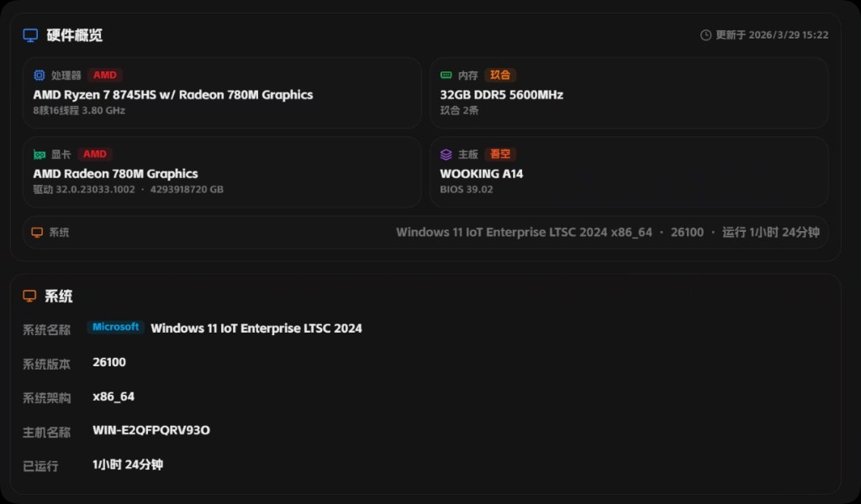861x504 pixels.
Task: Select the text AMD Ryzen 7 8745HS w/ Radeon 780M Graphics
Action: [x=173, y=95]
